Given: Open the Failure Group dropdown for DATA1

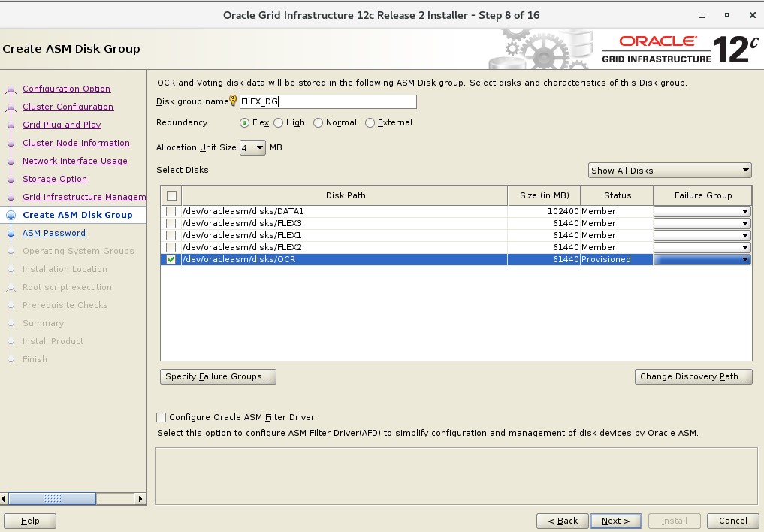Looking at the screenshot, I should pos(745,212).
